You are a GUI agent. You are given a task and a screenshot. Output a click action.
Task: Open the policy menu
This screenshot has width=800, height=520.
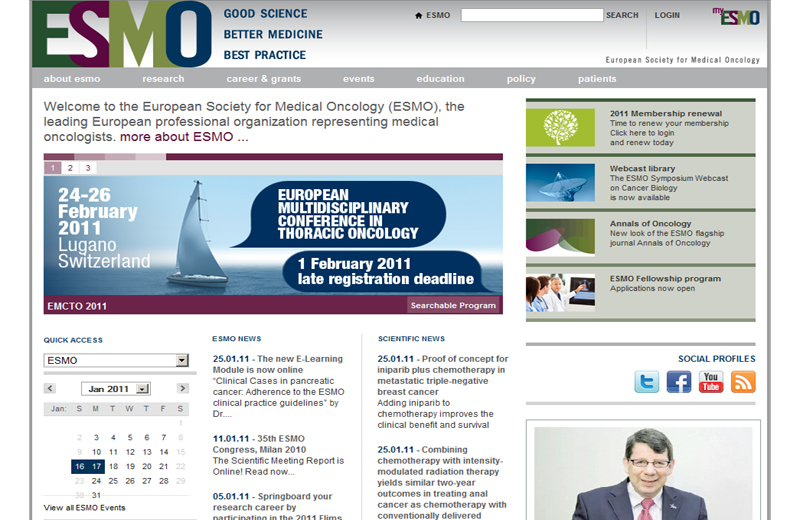[x=521, y=79]
